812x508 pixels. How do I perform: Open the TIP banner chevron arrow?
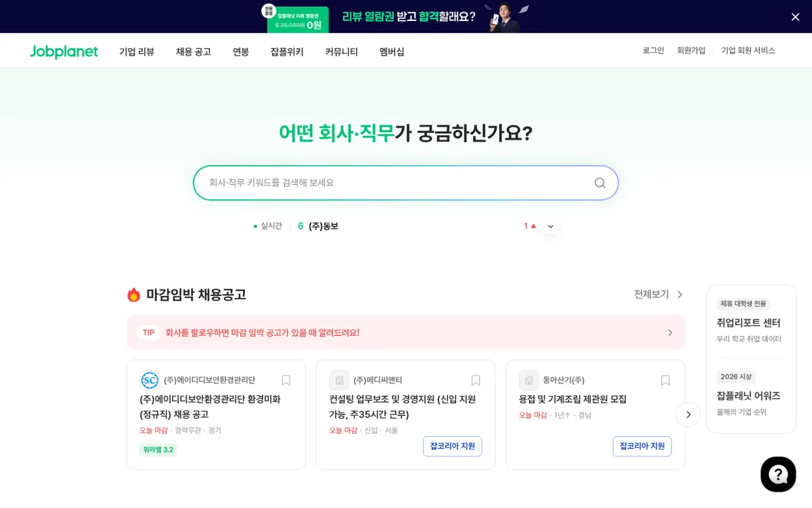(x=671, y=333)
